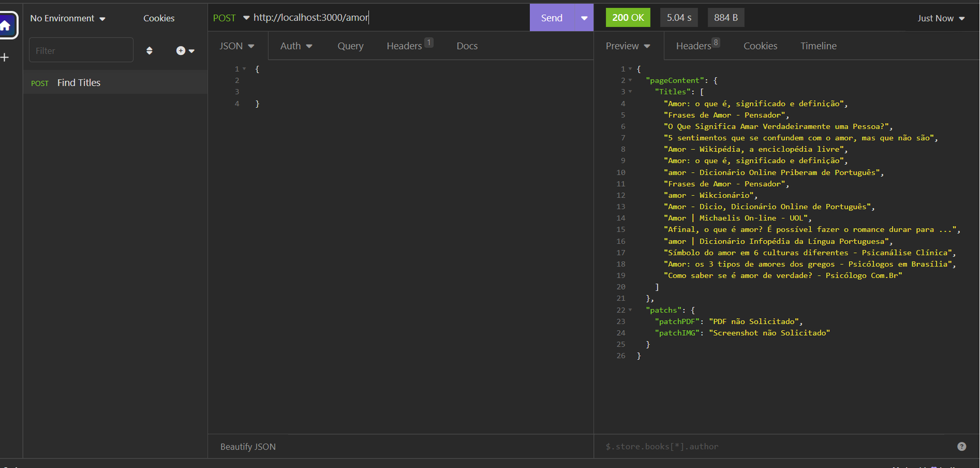
Task: Open the Auth tab dropdown
Action: [x=296, y=46]
